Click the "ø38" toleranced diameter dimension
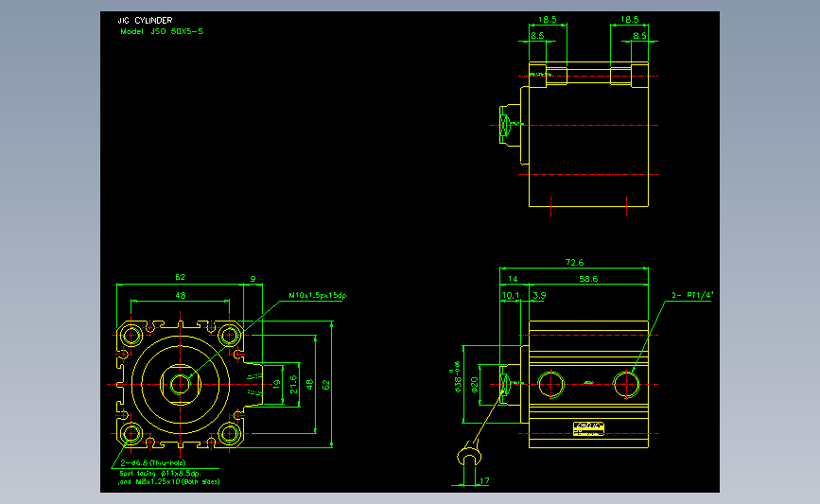Image resolution: width=820 pixels, height=504 pixels. coord(456,377)
